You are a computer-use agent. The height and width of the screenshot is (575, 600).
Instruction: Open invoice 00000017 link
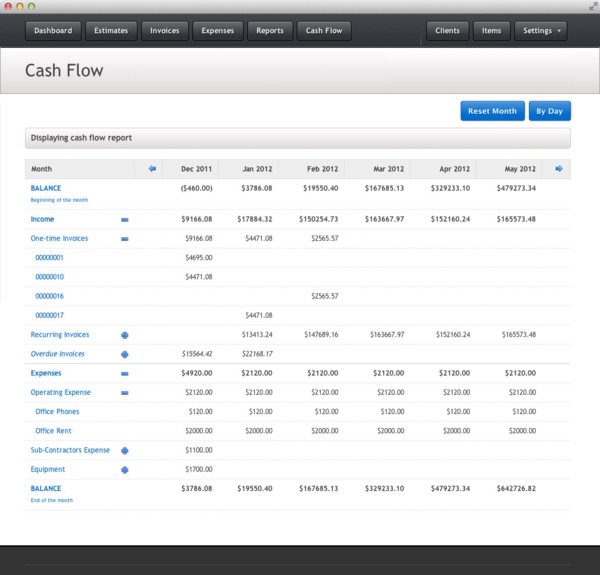click(50, 316)
